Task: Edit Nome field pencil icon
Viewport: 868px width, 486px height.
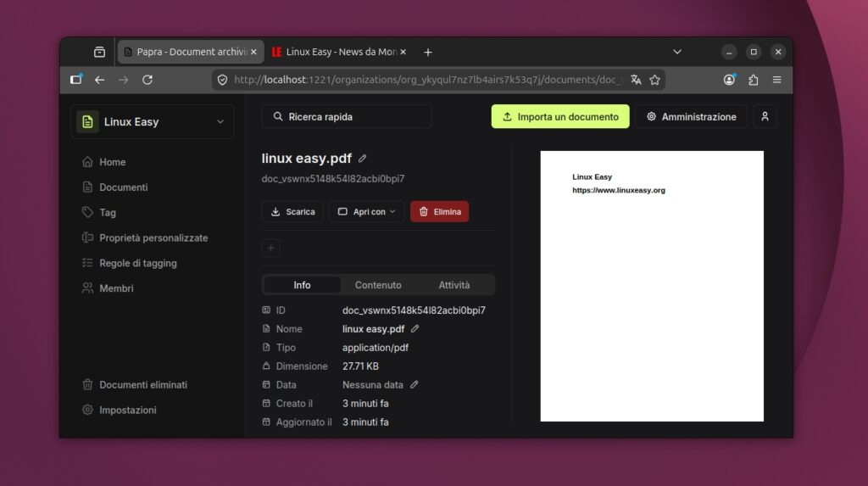Action: [415, 328]
